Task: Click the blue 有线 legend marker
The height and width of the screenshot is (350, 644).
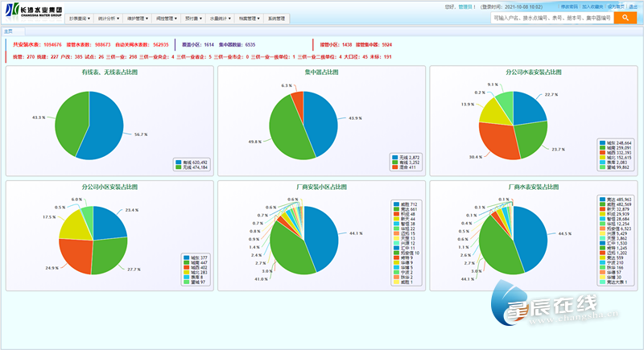Action: pyautogui.click(x=178, y=161)
